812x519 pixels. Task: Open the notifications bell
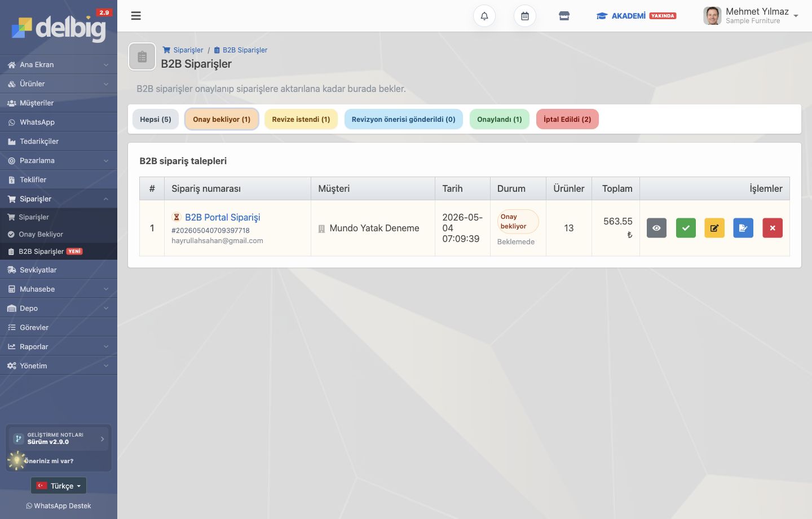point(484,16)
